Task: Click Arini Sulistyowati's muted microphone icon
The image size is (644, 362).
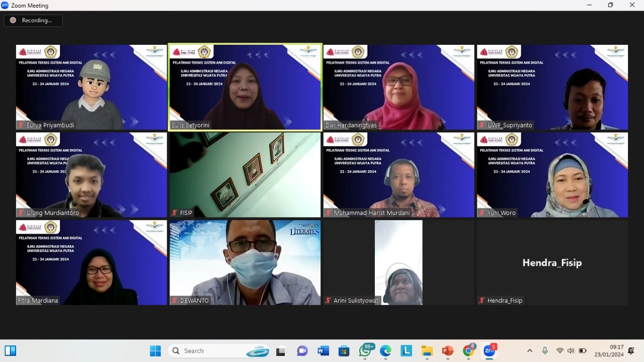Action: 329,300
